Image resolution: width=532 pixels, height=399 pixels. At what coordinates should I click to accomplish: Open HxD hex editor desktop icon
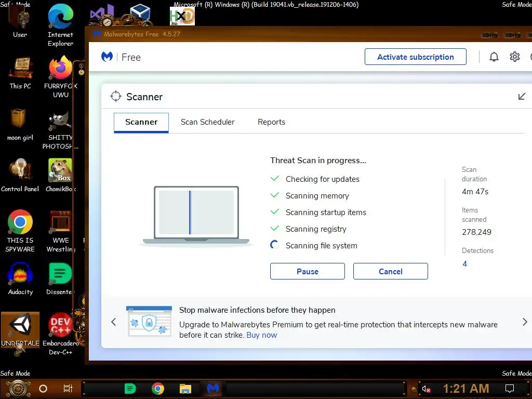point(182,16)
